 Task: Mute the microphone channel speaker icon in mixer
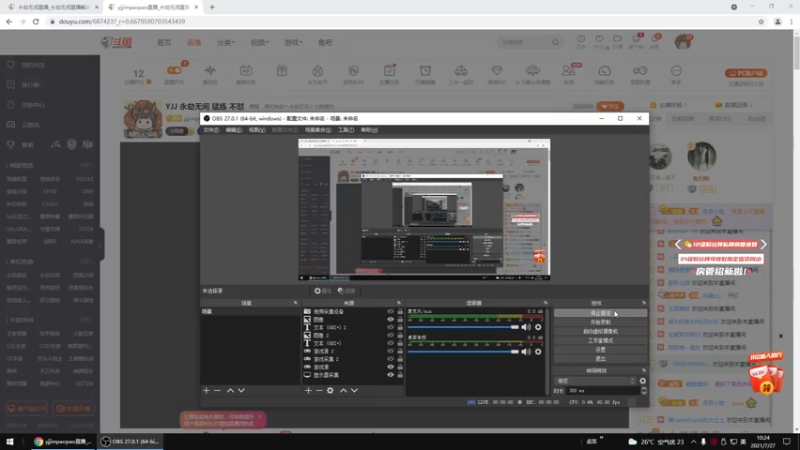click(526, 327)
